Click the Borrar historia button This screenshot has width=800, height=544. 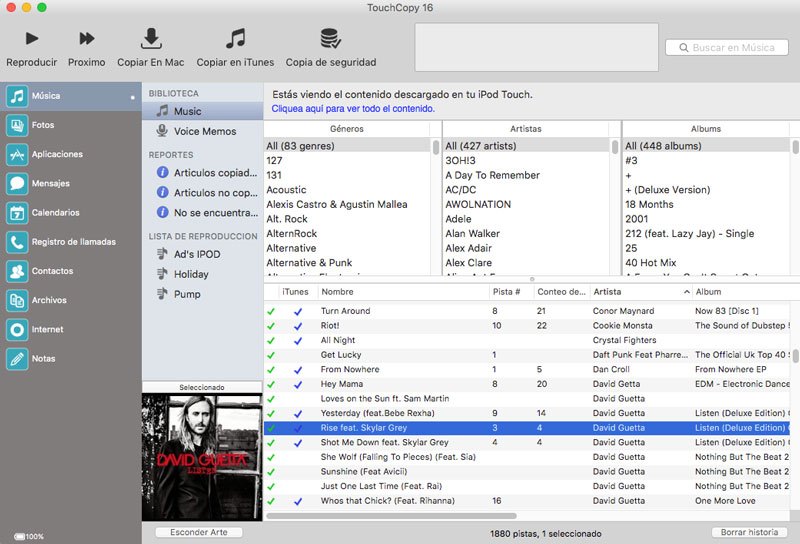(x=749, y=532)
